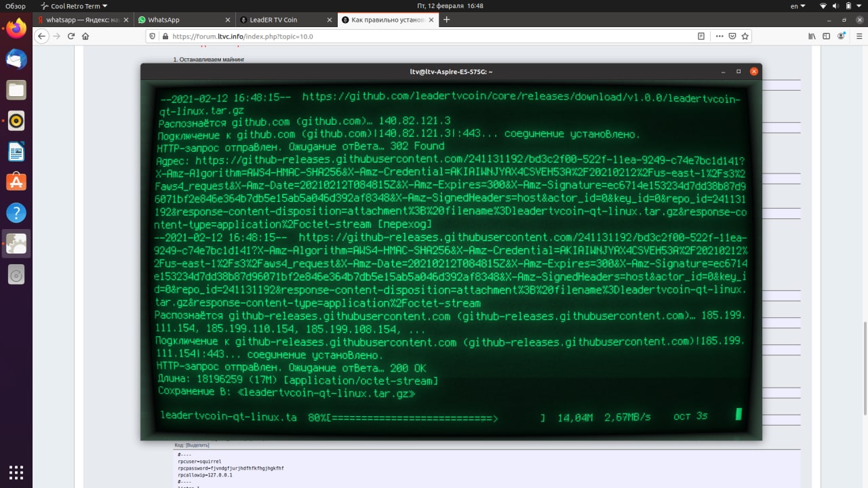The image size is (868, 488).
Task: Open page actions three-dot menu
Action: point(719,37)
